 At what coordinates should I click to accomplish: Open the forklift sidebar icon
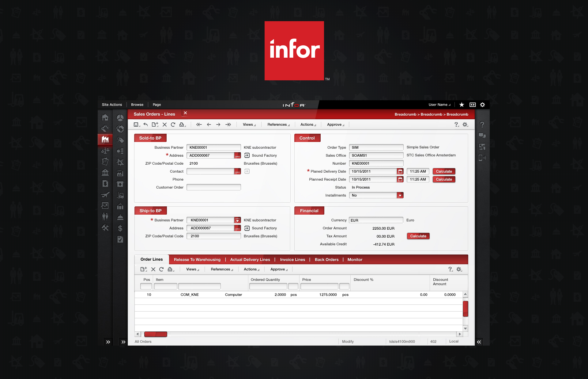coord(120,195)
